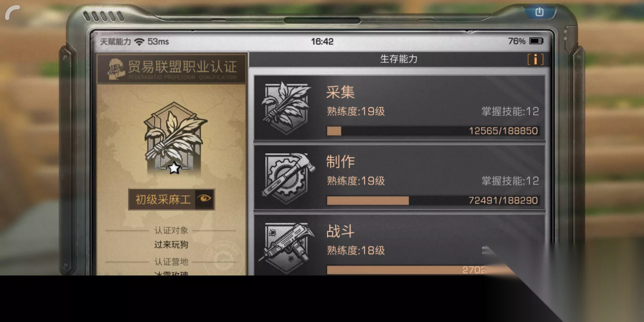Tap the blue power button on tablet frame

click(539, 12)
